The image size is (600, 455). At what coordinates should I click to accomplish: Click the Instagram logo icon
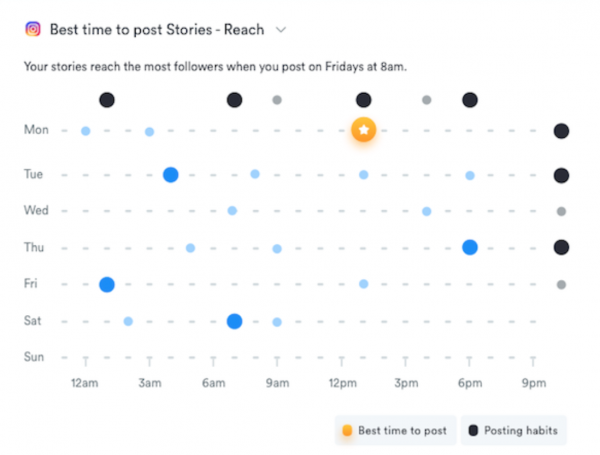click(33, 30)
